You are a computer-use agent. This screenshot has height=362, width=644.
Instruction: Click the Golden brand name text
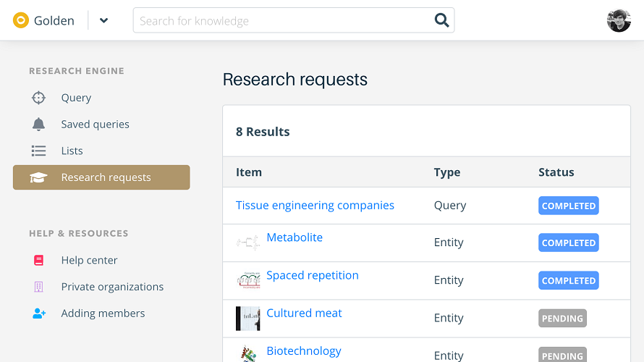tap(54, 20)
